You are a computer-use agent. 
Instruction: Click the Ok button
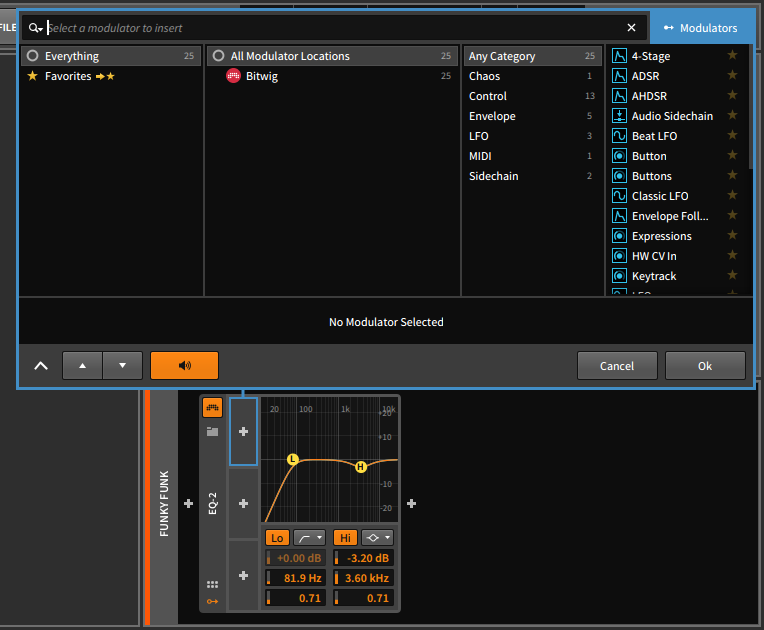tap(705, 366)
